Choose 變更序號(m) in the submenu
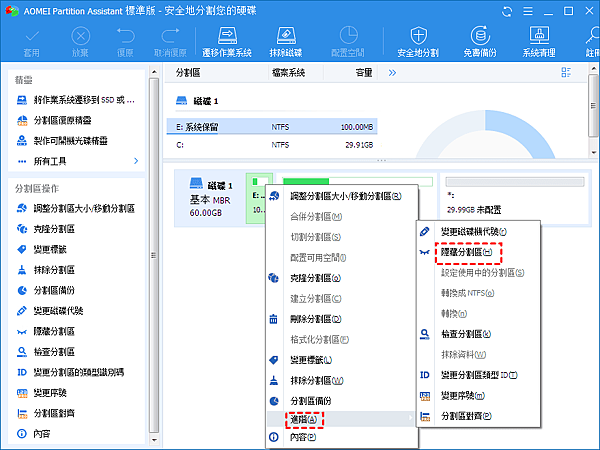This screenshot has height=450, width=600. coord(478,395)
